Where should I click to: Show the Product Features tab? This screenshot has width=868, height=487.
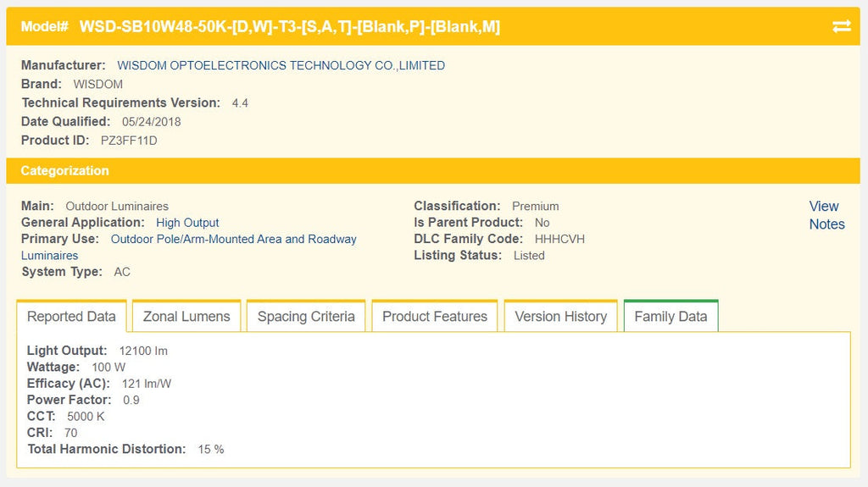point(435,317)
